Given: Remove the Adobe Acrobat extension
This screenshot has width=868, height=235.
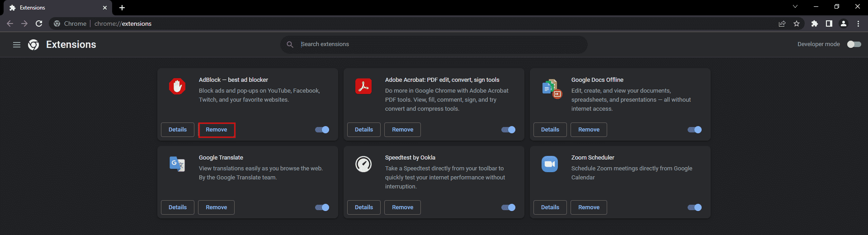Looking at the screenshot, I should pyautogui.click(x=403, y=130).
